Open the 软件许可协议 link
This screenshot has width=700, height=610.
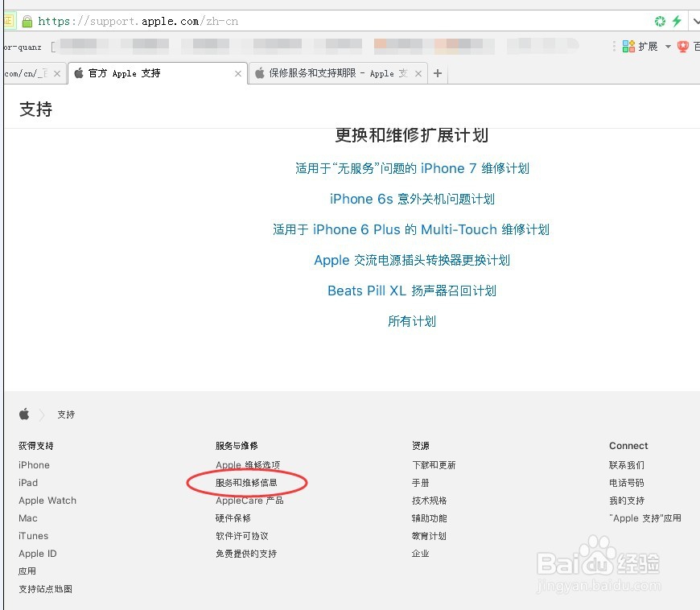[242, 536]
